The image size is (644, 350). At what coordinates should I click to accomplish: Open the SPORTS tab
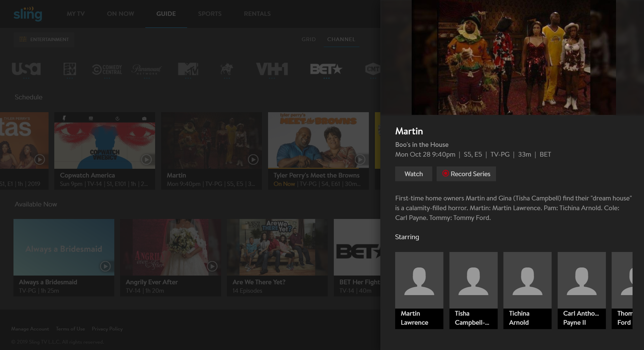[x=210, y=14]
